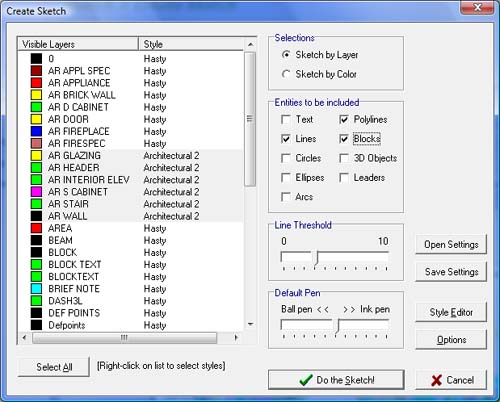Select the AR INTERIOR ELEV layer

pyautogui.click(x=131, y=180)
